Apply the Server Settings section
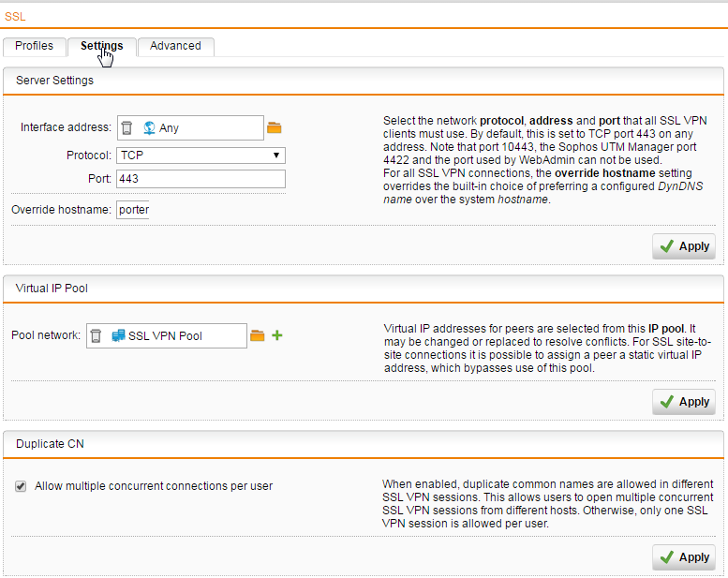The width and height of the screenshot is (728, 578). 683,246
